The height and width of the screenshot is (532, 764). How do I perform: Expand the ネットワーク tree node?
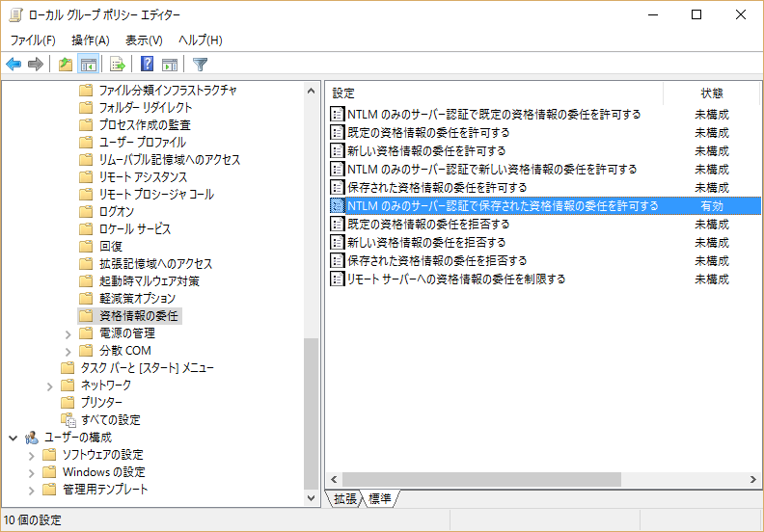pos(49,386)
